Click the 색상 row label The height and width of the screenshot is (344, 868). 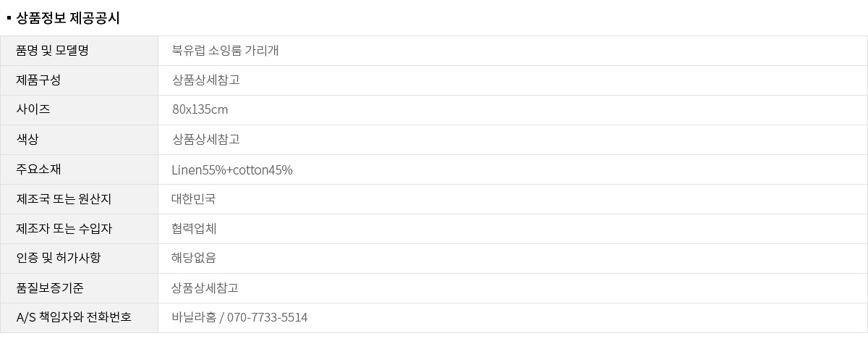(x=27, y=139)
